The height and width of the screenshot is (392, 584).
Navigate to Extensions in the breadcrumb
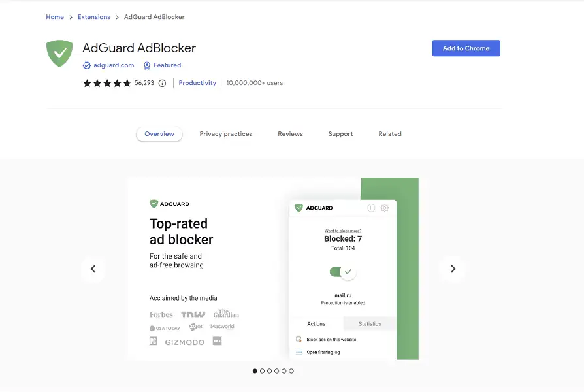93,17
